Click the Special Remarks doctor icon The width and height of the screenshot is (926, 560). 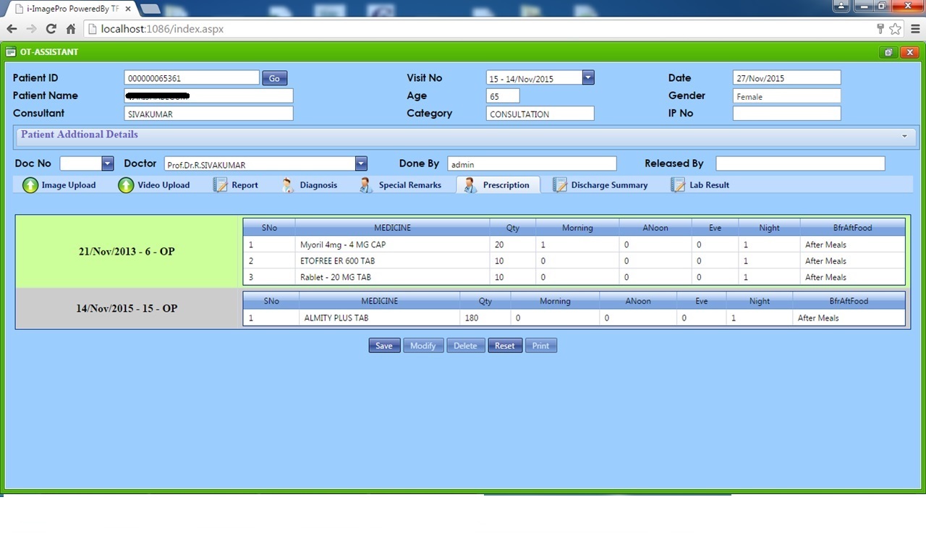coord(366,185)
